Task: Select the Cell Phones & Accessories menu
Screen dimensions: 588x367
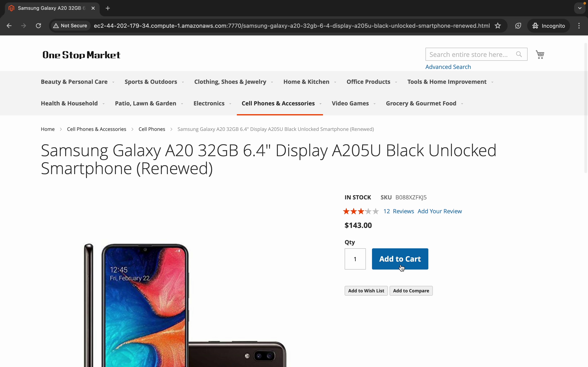Action: [278, 103]
